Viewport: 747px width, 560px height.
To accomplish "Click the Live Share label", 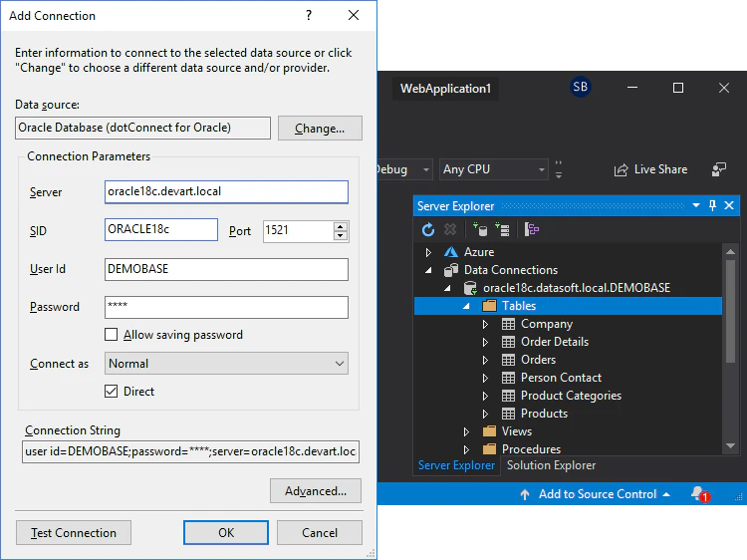I will click(x=660, y=169).
